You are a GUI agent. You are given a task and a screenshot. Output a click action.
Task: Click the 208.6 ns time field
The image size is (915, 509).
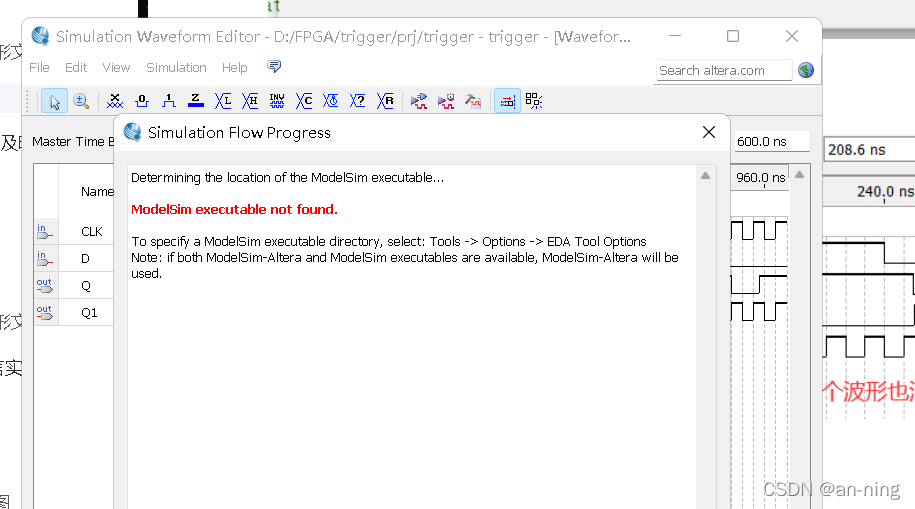869,150
